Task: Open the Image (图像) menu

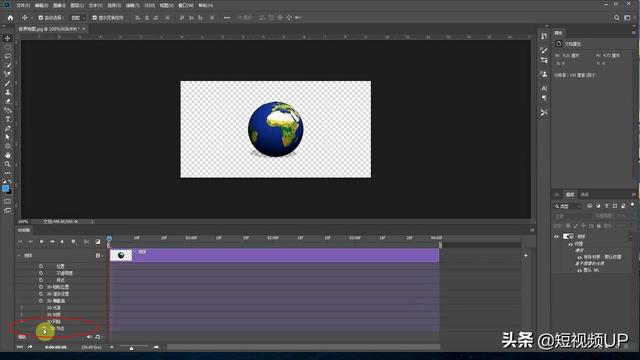Action: point(59,5)
